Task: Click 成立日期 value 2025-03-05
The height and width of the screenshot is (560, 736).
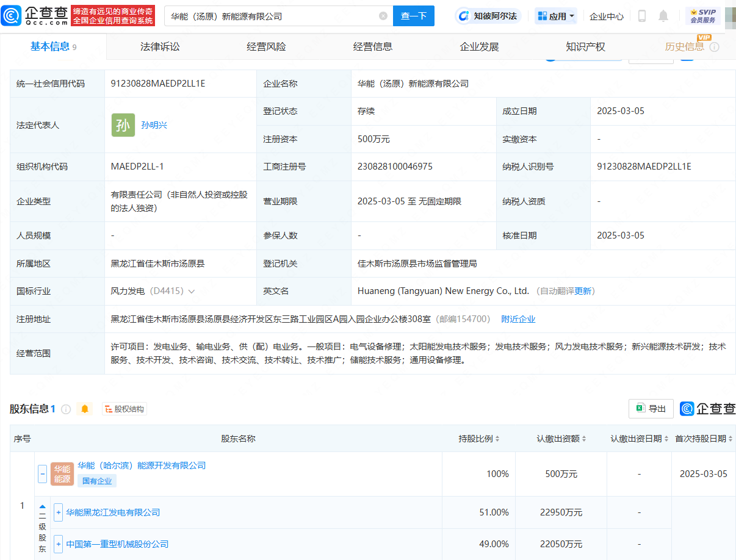Action: [621, 111]
